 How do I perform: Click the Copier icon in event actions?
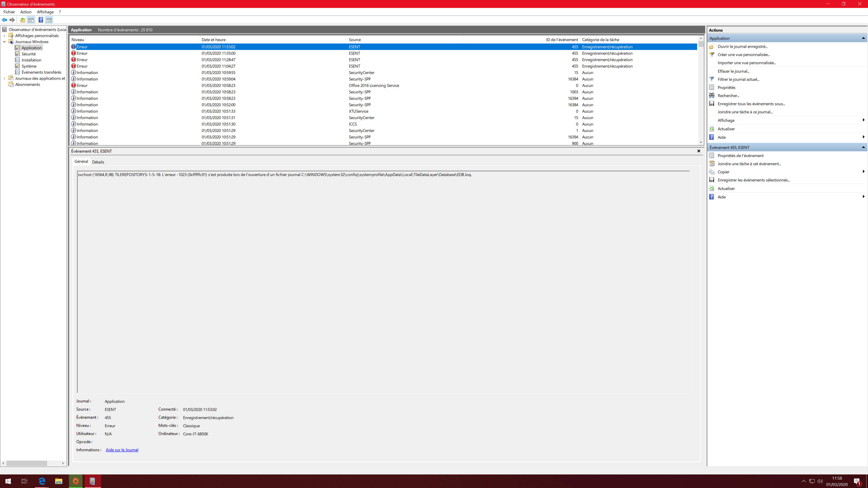(712, 172)
